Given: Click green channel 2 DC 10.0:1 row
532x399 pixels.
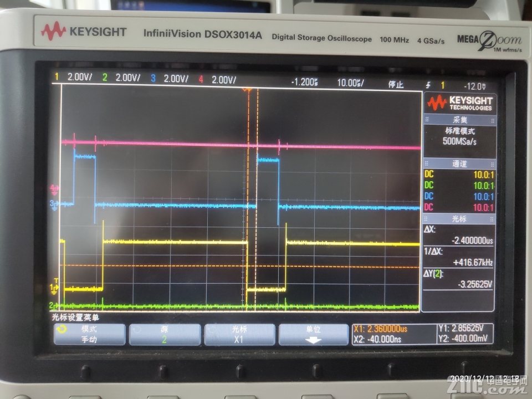Looking at the screenshot, I should tap(459, 185).
